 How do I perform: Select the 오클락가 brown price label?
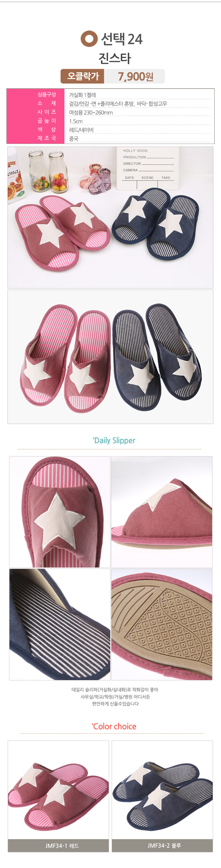click(82, 76)
